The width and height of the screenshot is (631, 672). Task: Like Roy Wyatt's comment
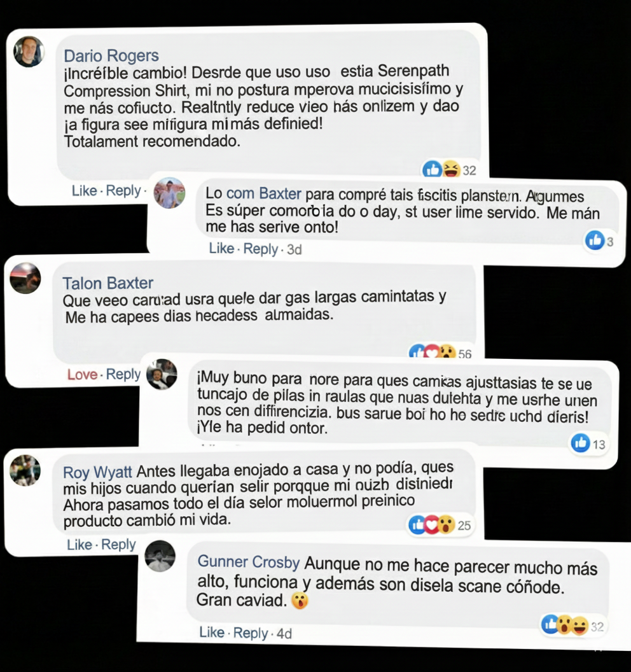(x=80, y=545)
